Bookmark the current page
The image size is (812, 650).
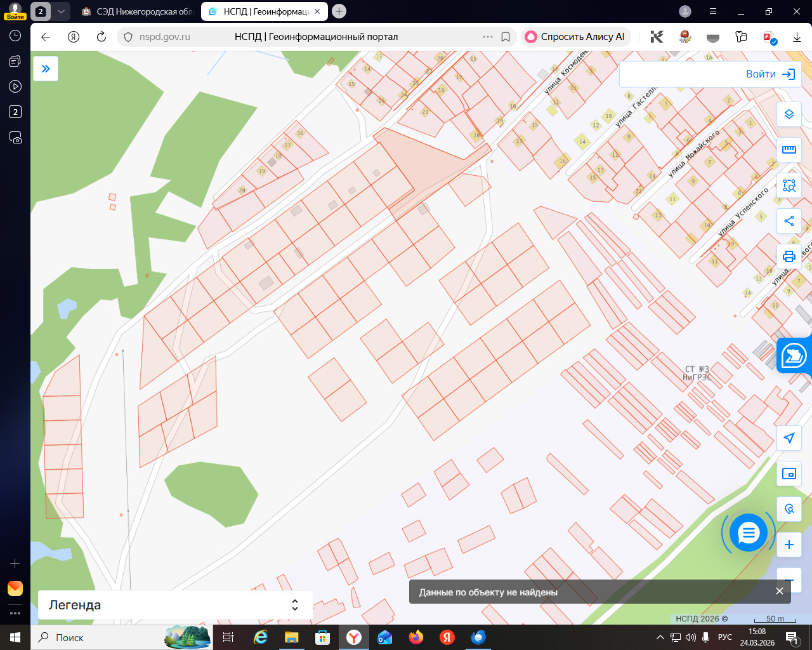pyautogui.click(x=506, y=37)
